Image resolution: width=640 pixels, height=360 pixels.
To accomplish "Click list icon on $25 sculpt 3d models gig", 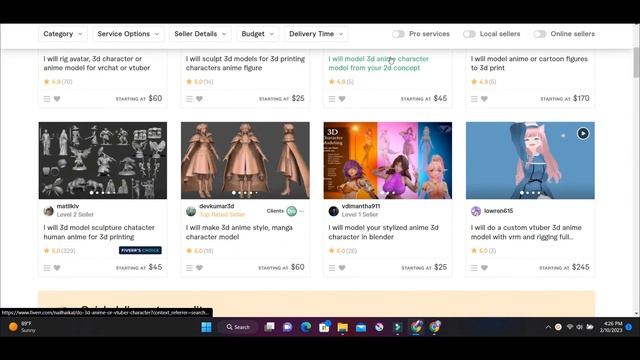I will (x=189, y=99).
